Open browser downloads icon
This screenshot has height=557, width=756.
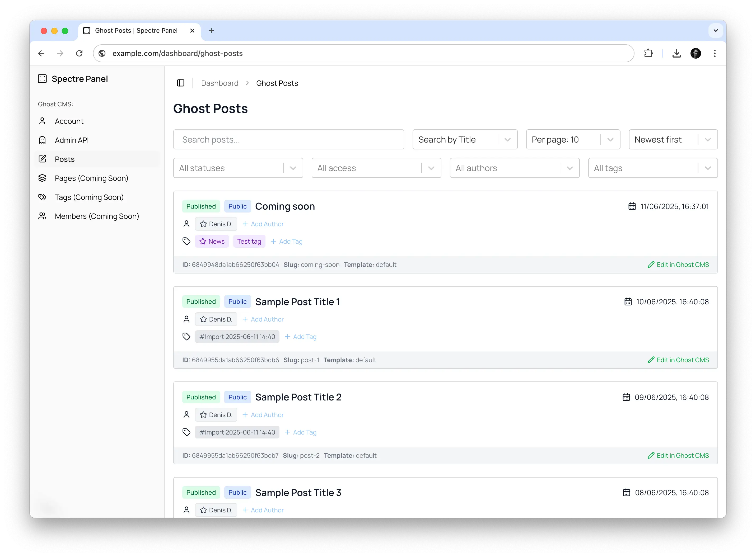point(676,53)
